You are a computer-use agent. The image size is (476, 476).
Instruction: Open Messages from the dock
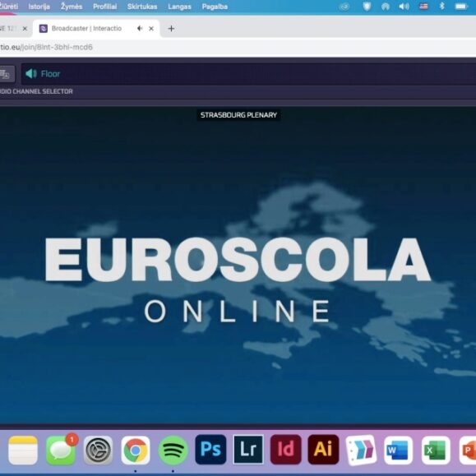pyautogui.click(x=61, y=451)
